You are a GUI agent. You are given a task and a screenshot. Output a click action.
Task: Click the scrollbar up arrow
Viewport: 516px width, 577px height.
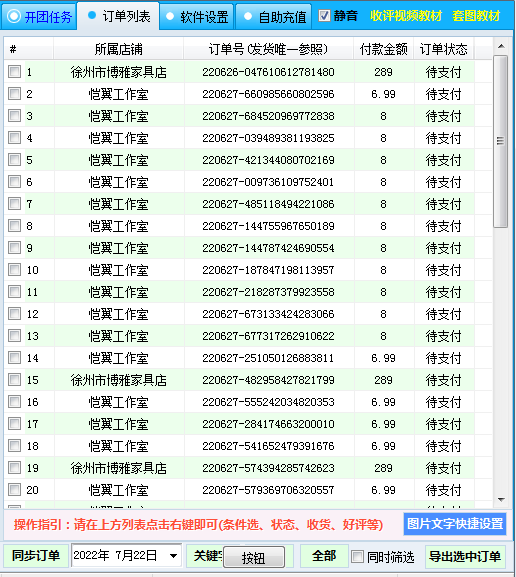[501, 46]
